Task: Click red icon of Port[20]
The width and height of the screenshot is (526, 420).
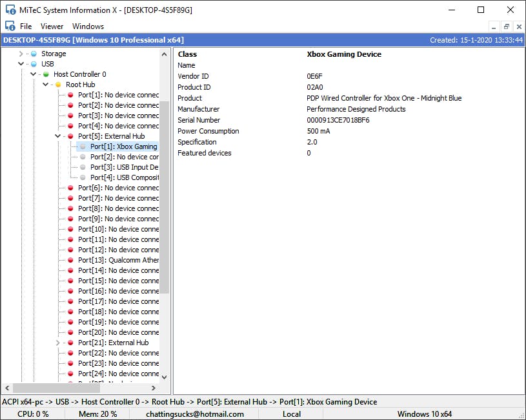Action: 70,332
